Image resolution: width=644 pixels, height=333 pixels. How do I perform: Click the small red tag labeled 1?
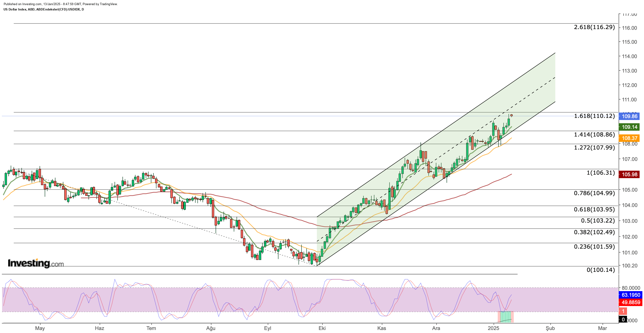coord(623,311)
